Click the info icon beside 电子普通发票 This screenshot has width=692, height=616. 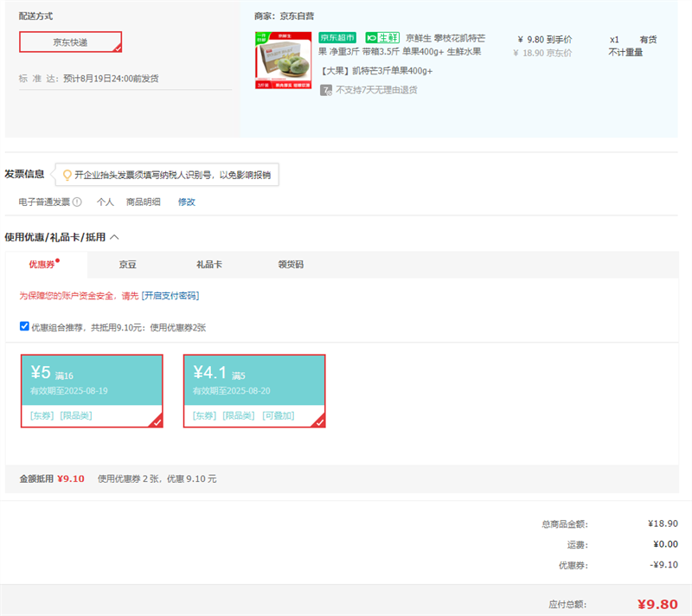(x=77, y=202)
